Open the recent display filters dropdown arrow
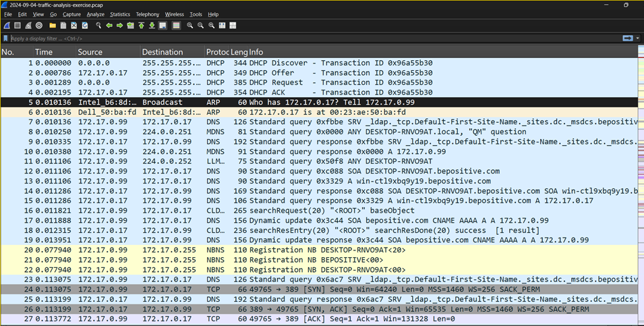The width and height of the screenshot is (644, 326). pyautogui.click(x=638, y=38)
